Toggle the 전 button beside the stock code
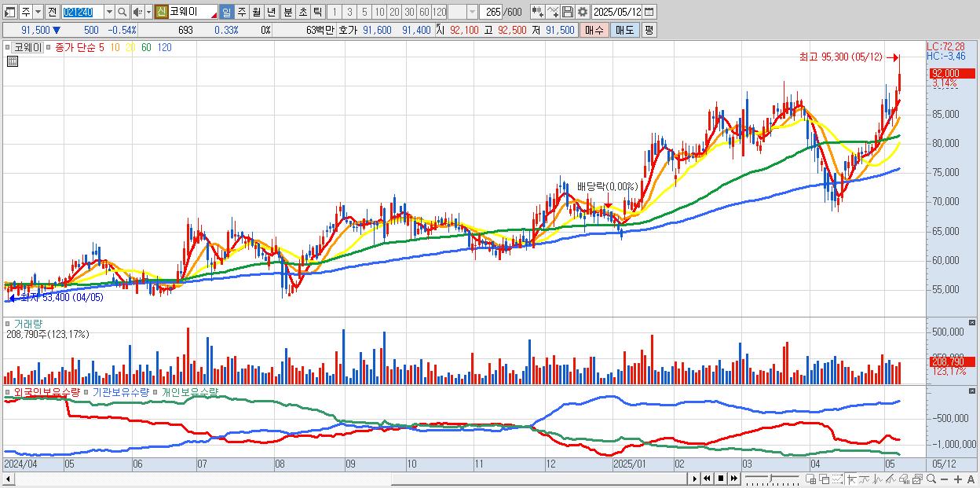980x488 pixels. [x=52, y=12]
